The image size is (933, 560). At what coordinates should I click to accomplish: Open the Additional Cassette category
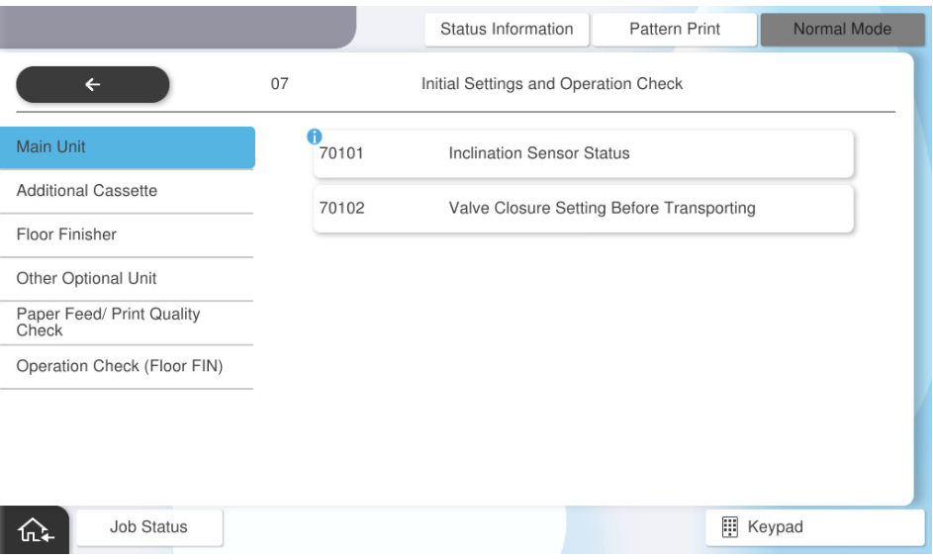pos(127,191)
